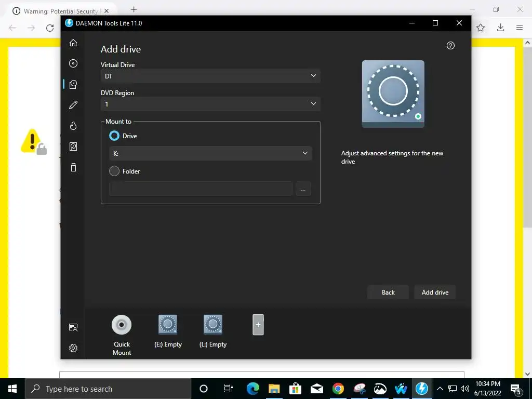This screenshot has width=532, height=399.
Task: Click the large virtual drive preview image
Action: click(393, 94)
